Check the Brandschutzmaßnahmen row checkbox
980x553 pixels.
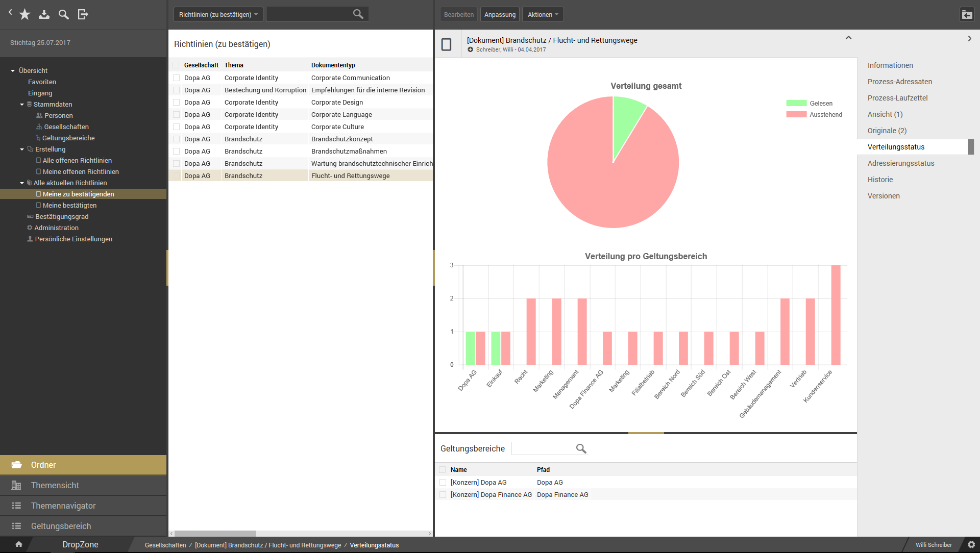(176, 151)
